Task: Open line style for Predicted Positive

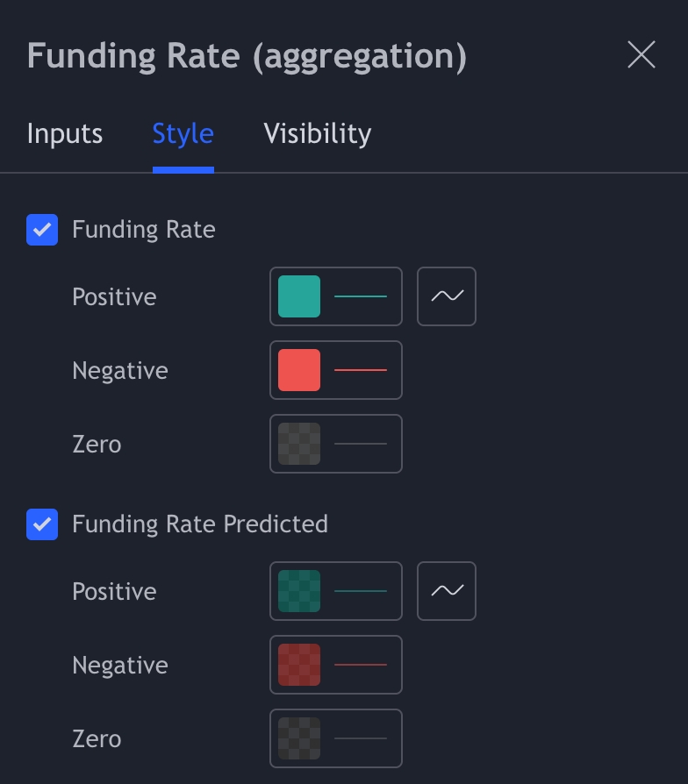Action: 361,591
